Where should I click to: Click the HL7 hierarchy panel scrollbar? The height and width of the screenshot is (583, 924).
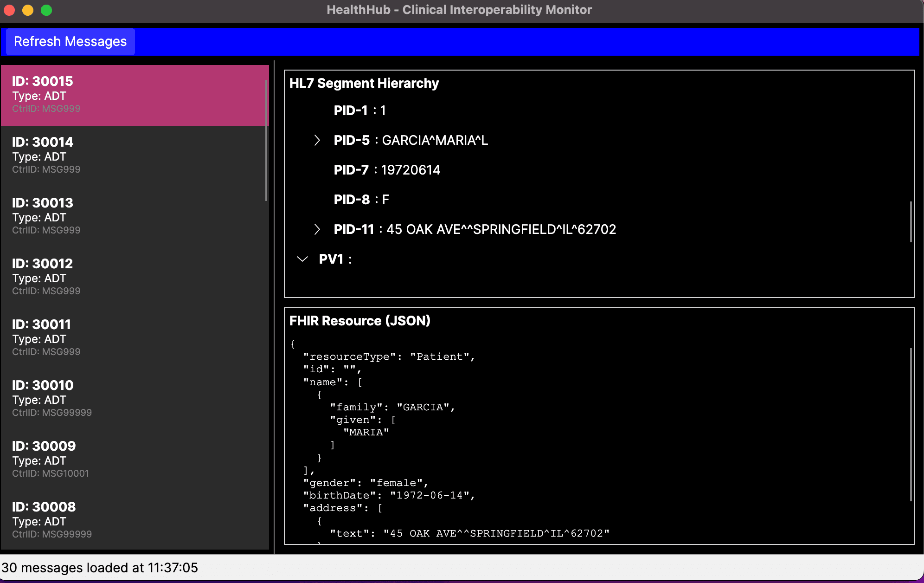tap(911, 221)
